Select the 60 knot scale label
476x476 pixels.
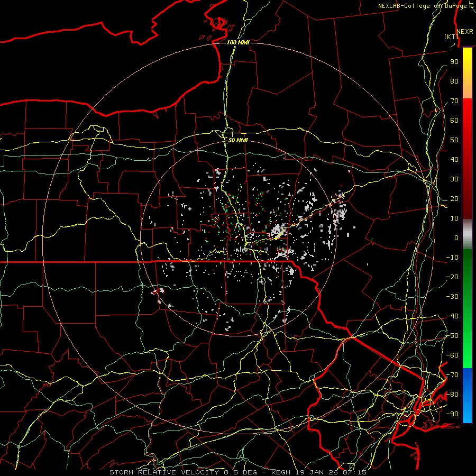[x=454, y=120]
